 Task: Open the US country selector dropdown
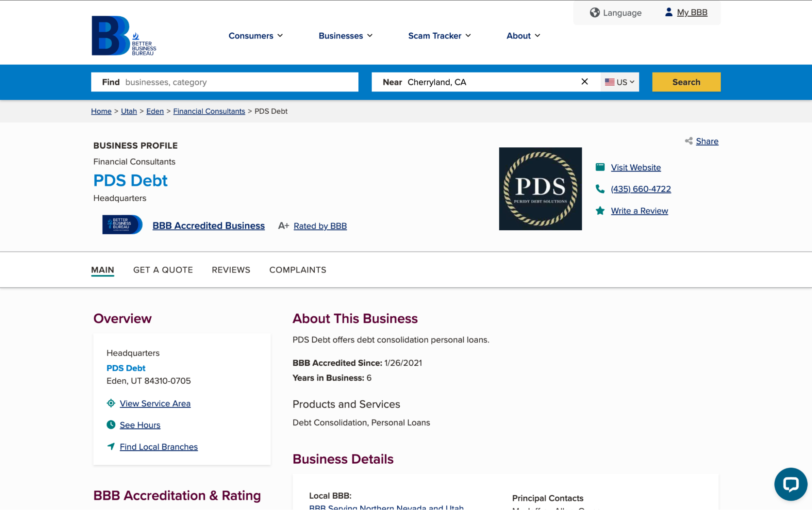pyautogui.click(x=619, y=82)
